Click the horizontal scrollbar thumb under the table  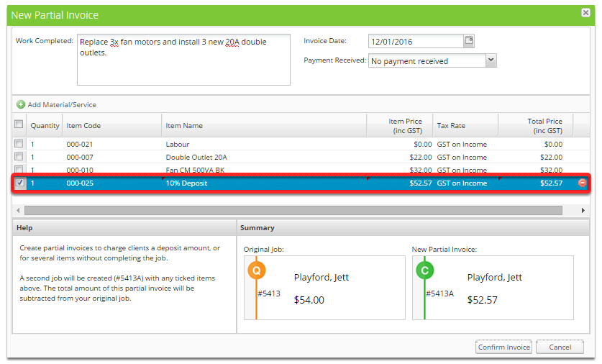tap(293, 210)
